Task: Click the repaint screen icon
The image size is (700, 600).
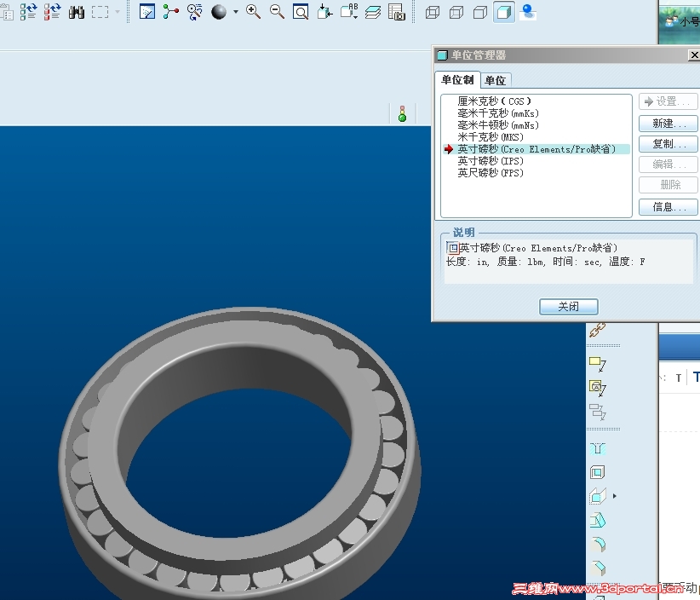Action: 146,12
